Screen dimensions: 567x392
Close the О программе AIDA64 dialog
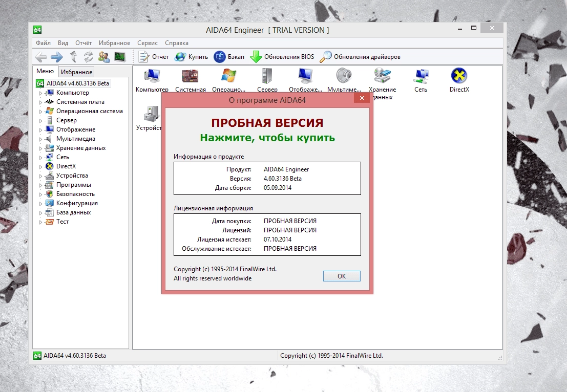pos(362,98)
